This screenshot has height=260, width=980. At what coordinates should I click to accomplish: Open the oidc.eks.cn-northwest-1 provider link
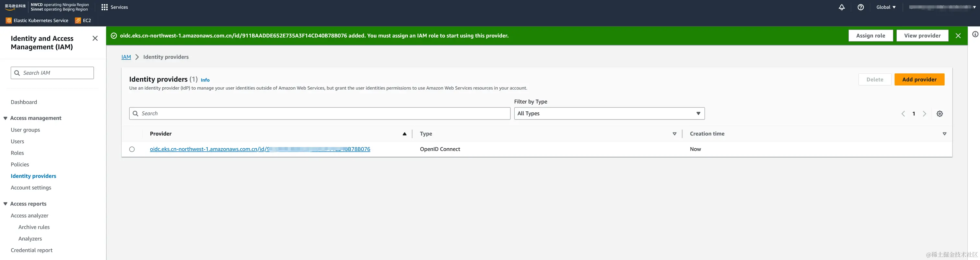260,149
